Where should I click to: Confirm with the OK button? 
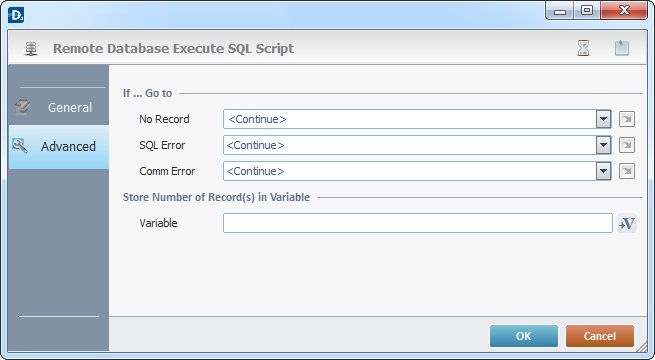(524, 336)
